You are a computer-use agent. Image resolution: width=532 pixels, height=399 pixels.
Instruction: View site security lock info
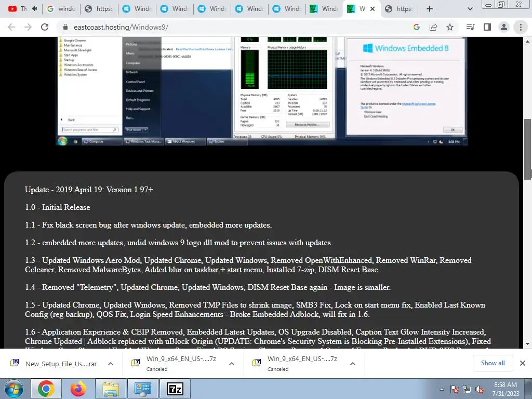(65, 27)
